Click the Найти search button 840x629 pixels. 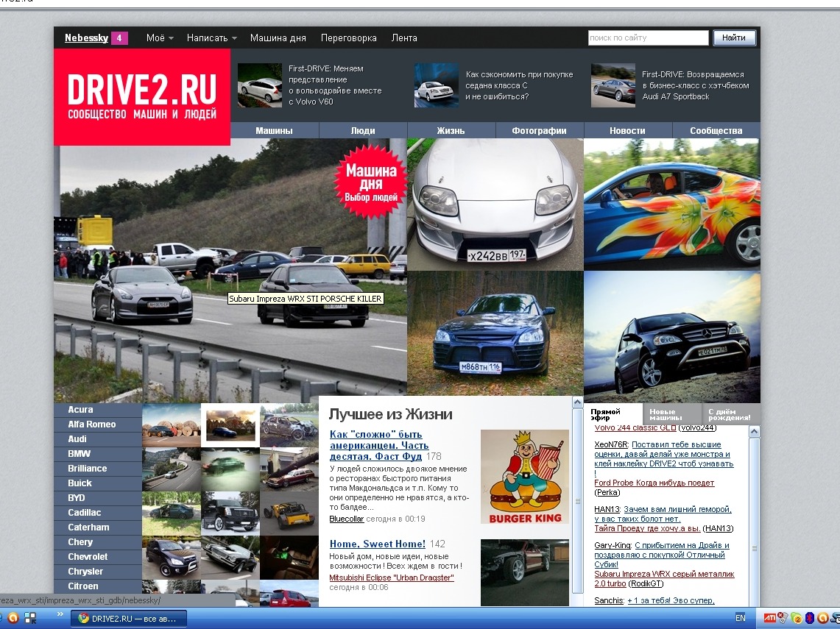point(734,38)
